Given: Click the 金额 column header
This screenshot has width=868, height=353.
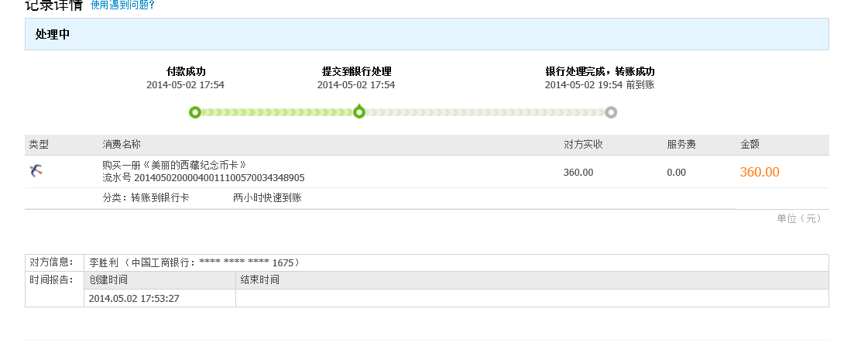Looking at the screenshot, I should pyautogui.click(x=750, y=145).
